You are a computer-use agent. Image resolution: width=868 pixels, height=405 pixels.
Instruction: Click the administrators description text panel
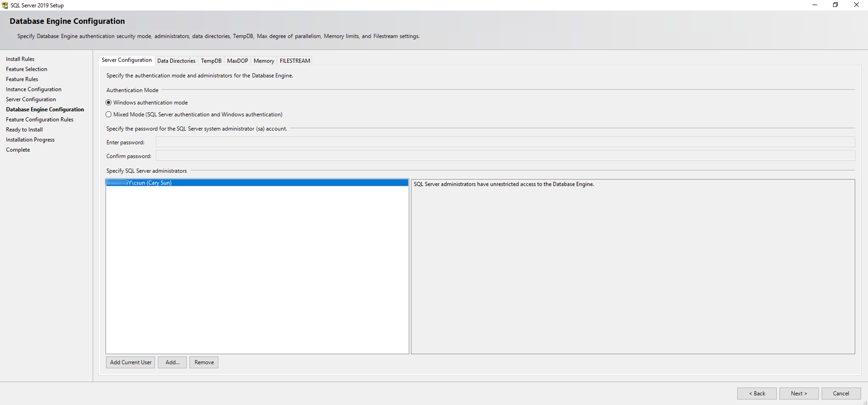point(633,266)
